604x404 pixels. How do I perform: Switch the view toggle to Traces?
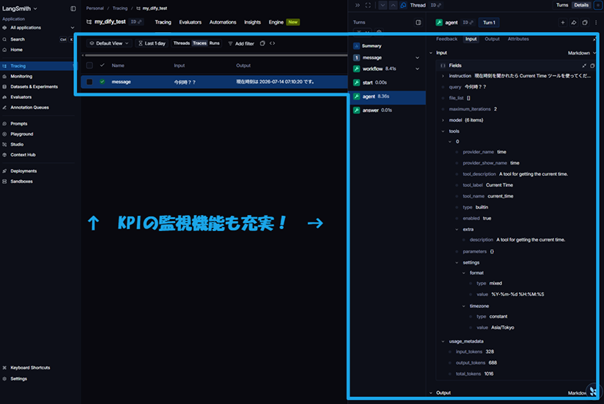(200, 43)
